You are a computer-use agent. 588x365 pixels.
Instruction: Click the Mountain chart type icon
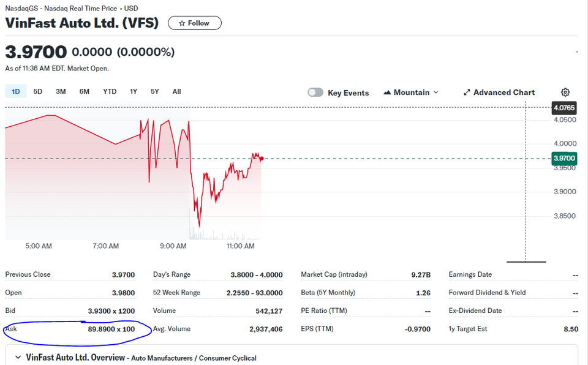[387, 92]
